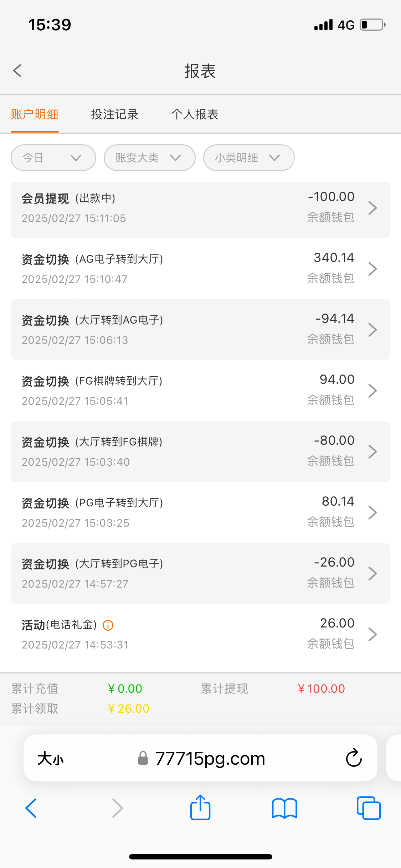Open the 小类明细 subcategory dropdown

(x=248, y=157)
